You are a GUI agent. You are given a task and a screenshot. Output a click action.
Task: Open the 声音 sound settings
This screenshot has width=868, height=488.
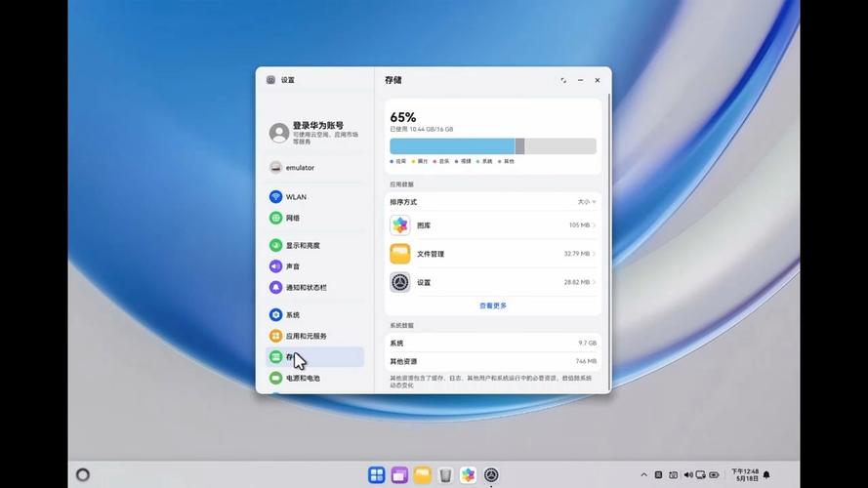pyautogui.click(x=314, y=266)
